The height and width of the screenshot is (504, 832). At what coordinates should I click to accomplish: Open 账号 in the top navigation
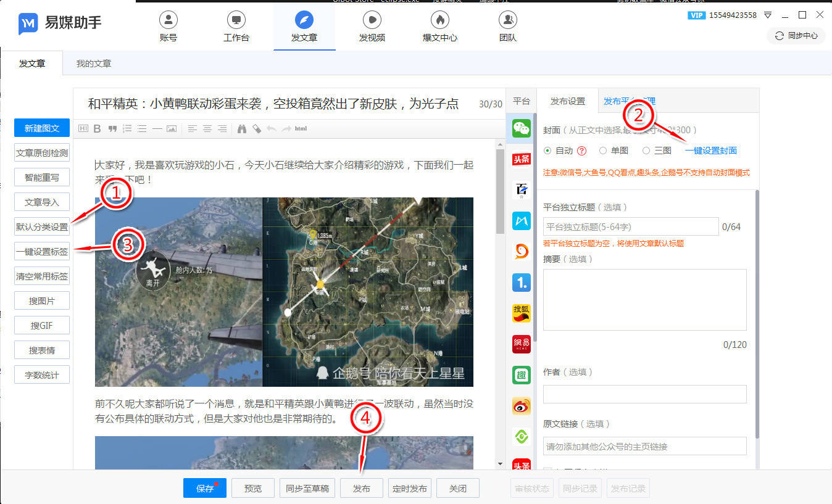[x=168, y=27]
